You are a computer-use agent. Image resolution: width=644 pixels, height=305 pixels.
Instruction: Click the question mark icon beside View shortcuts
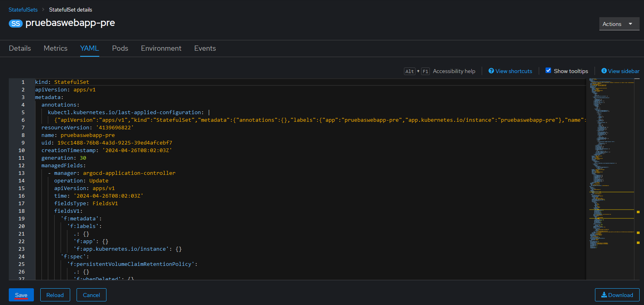tap(491, 71)
